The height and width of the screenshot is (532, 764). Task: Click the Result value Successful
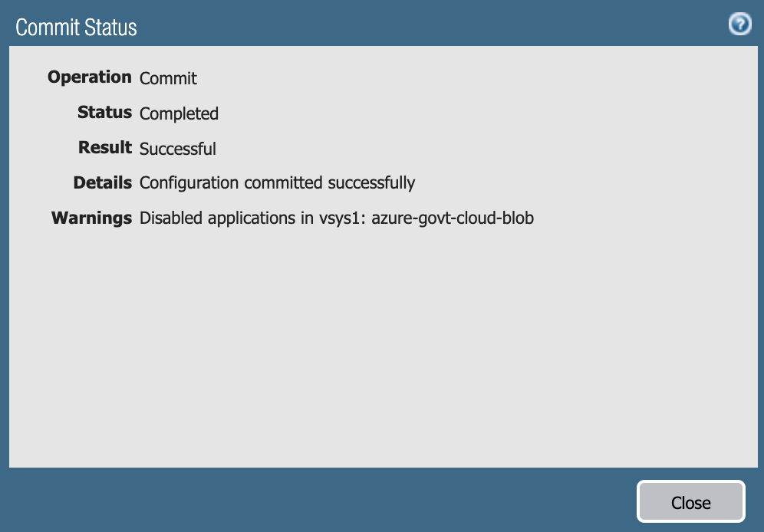pyautogui.click(x=177, y=148)
